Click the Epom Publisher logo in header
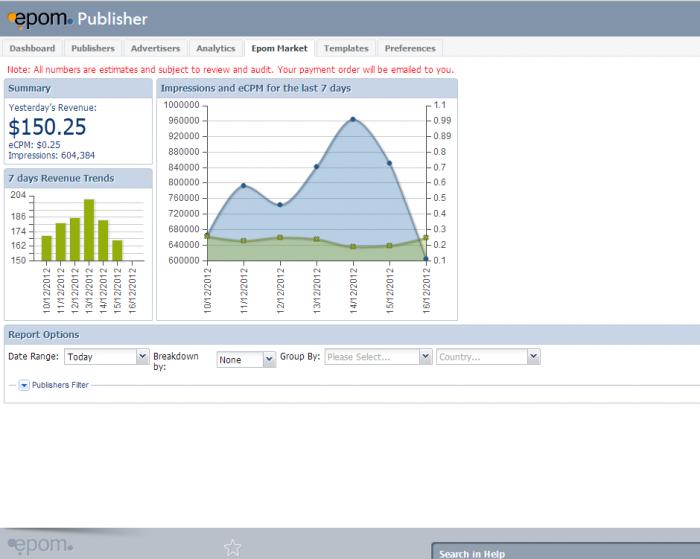 (78, 18)
